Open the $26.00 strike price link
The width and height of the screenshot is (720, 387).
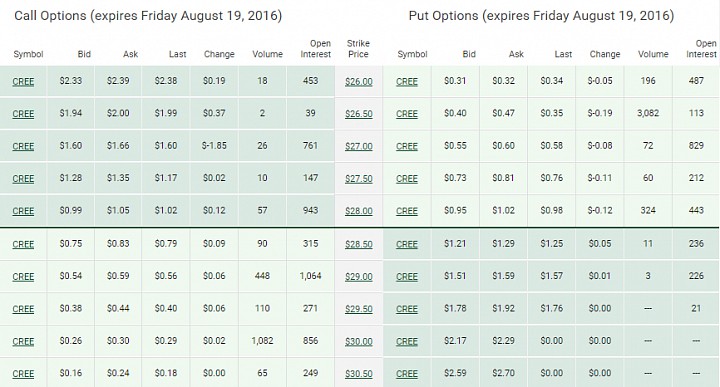coord(359,82)
